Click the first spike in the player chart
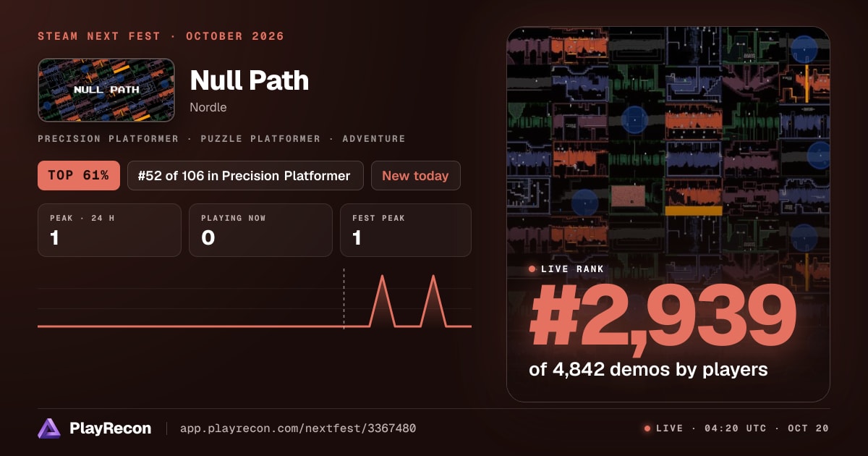The height and width of the screenshot is (456, 868). tap(382, 300)
